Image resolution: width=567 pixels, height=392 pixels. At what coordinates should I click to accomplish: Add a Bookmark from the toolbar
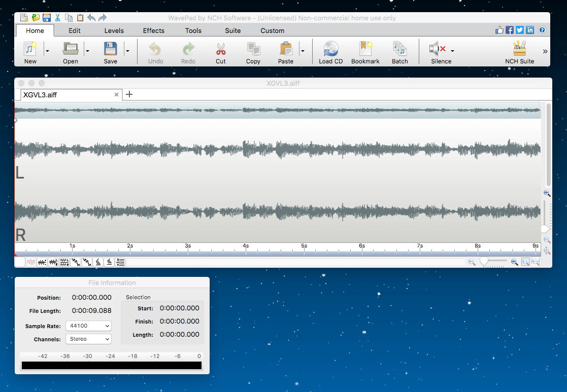[x=365, y=50]
